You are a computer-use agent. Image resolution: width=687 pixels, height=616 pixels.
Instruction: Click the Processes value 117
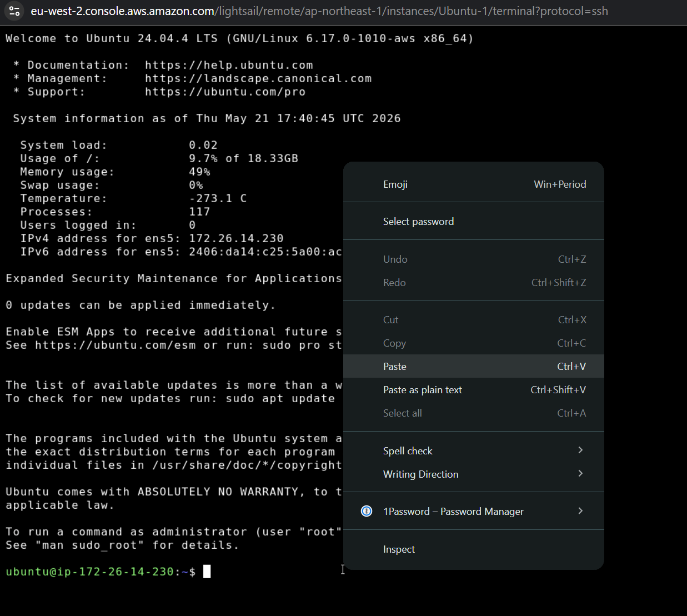coord(199,212)
